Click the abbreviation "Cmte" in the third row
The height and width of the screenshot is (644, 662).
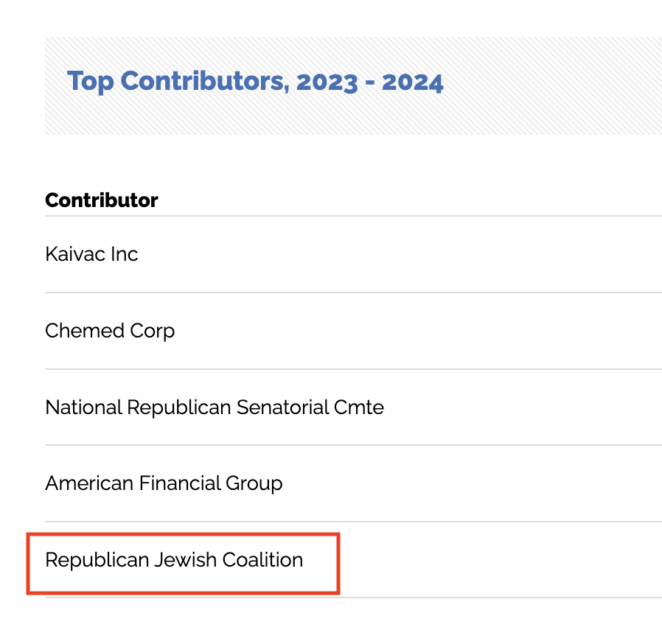pos(362,407)
